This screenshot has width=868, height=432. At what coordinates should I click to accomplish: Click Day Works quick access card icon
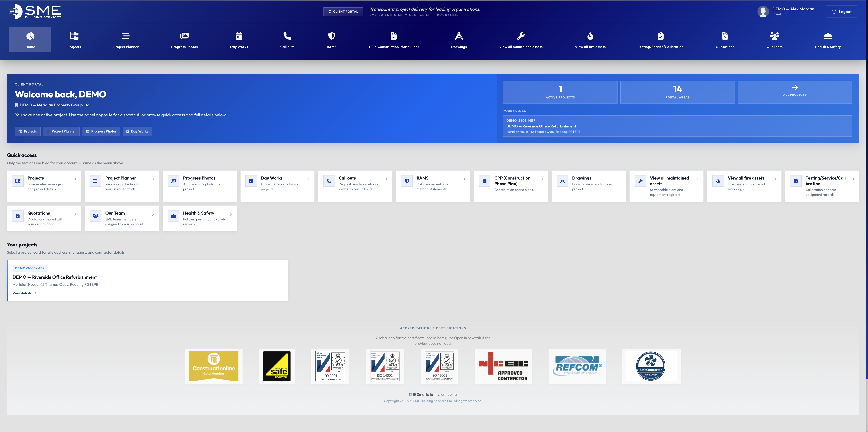pyautogui.click(x=251, y=181)
